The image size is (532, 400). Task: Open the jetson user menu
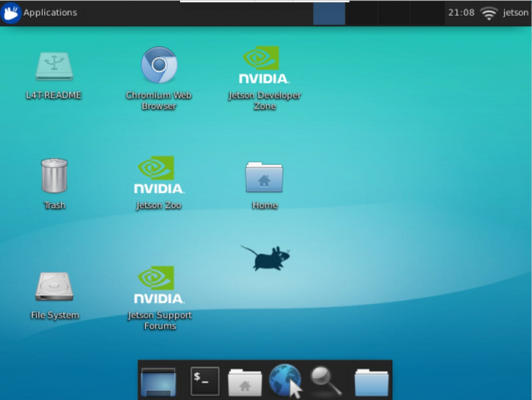point(516,13)
